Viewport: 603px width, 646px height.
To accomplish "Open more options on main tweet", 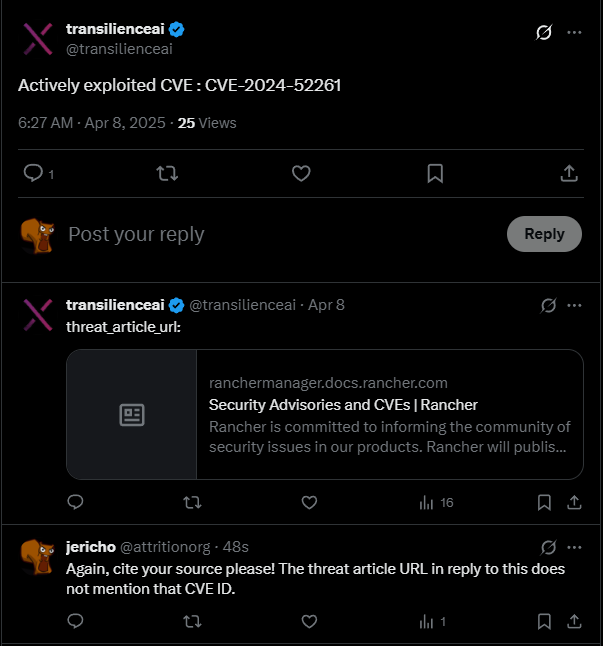I will [574, 32].
